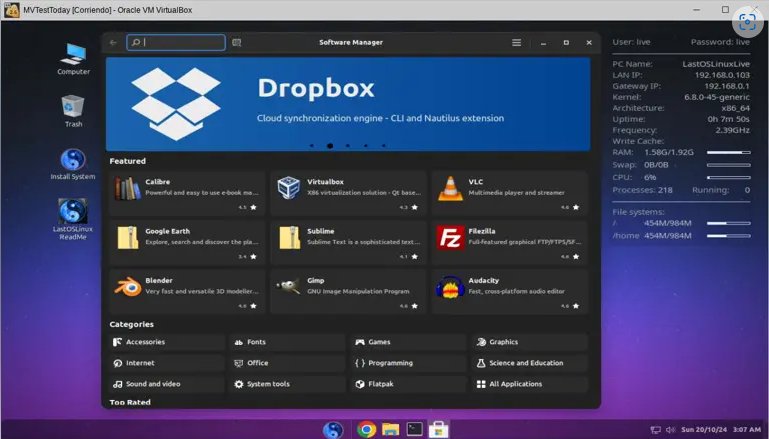The width and height of the screenshot is (769, 439).
Task: Click the kernel value 6.8.0-45-generic
Action: 717,97
